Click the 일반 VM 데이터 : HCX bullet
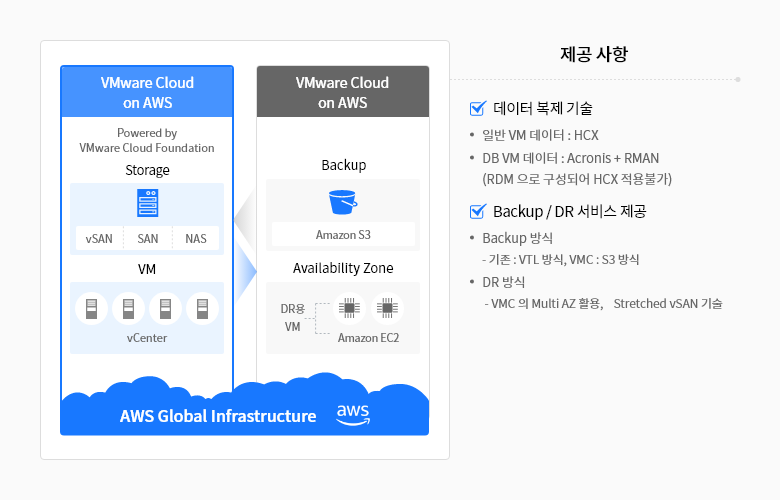This screenshot has height=500, width=780. point(540,135)
